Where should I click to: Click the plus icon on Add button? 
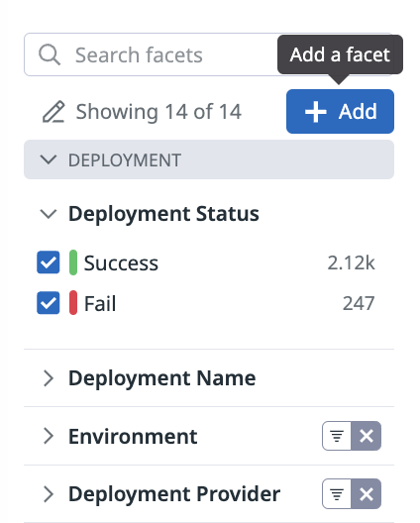click(316, 112)
